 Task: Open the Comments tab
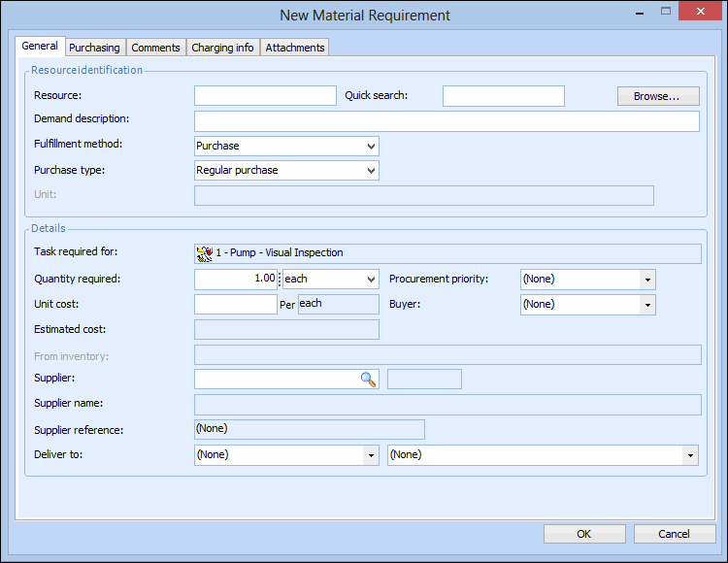(x=155, y=48)
